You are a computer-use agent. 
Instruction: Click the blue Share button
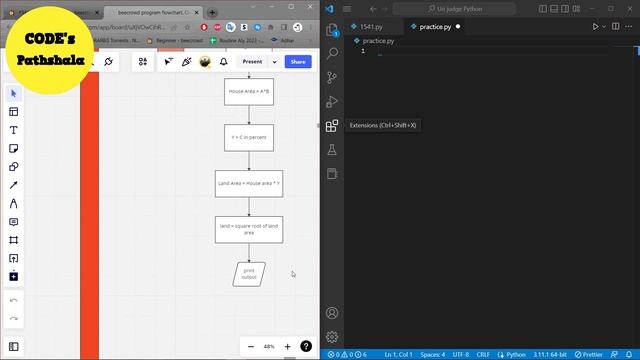pyautogui.click(x=298, y=62)
